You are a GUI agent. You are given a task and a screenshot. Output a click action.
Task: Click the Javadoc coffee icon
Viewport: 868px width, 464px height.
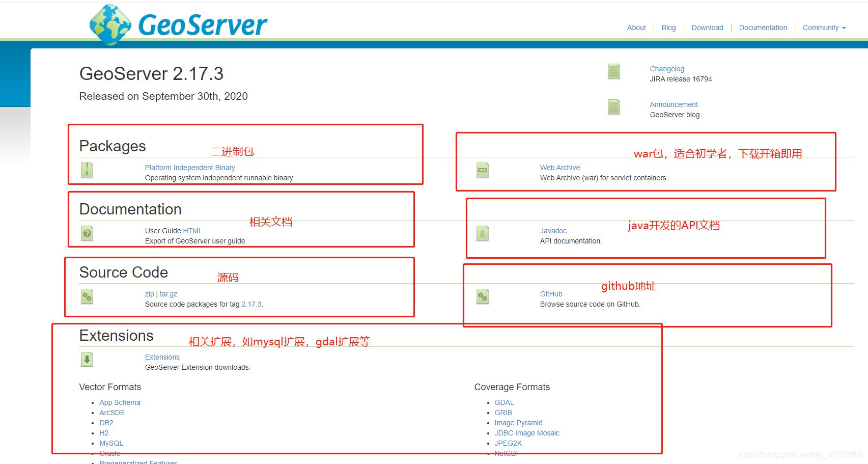(482, 233)
